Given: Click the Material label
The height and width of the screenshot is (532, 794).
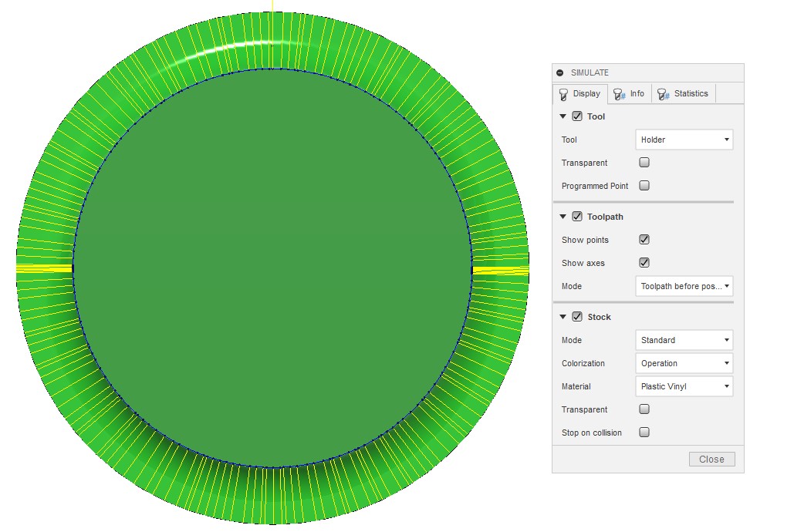Looking at the screenshot, I should (x=576, y=387).
